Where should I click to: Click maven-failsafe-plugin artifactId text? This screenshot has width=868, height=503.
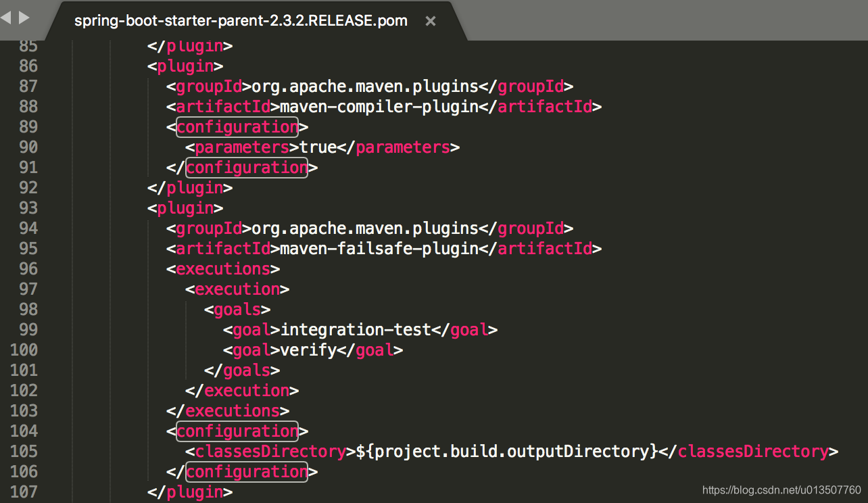coord(379,249)
